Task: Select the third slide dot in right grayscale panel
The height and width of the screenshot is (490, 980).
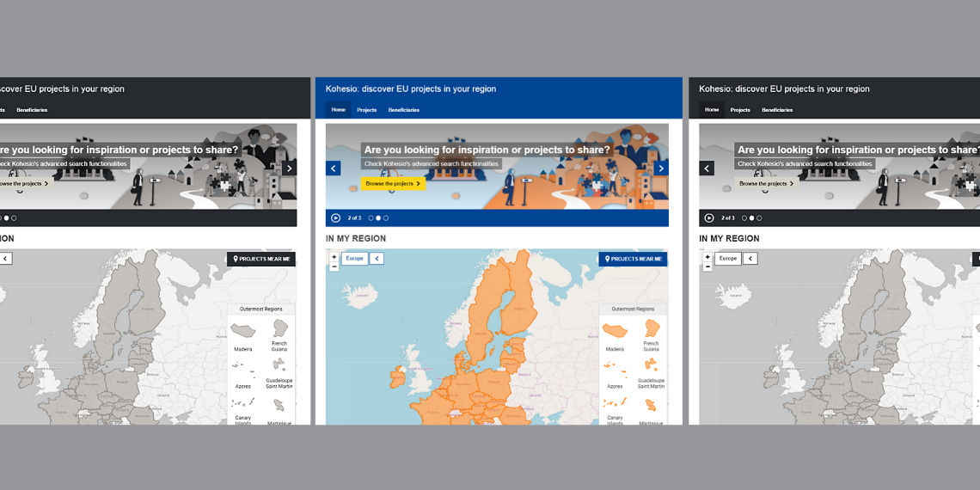Action: point(759,218)
